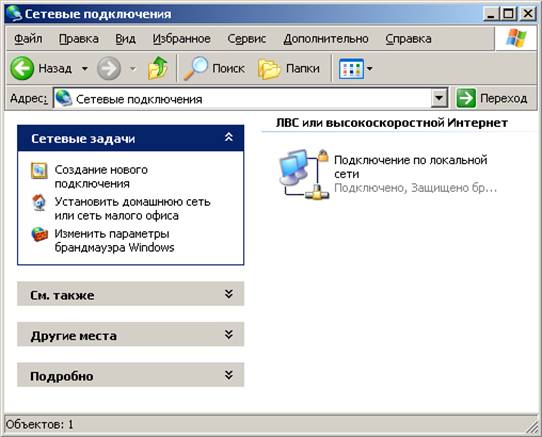Expand the Подробно panel

pyautogui.click(x=229, y=375)
